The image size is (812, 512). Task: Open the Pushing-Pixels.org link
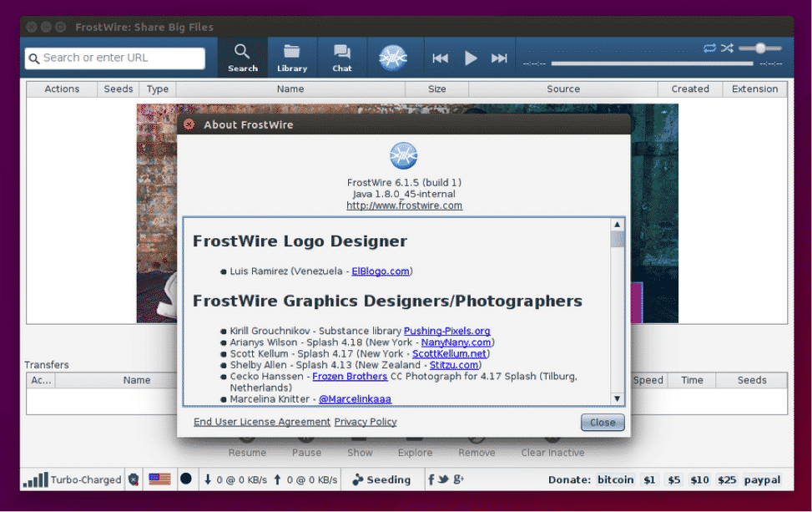(447, 331)
